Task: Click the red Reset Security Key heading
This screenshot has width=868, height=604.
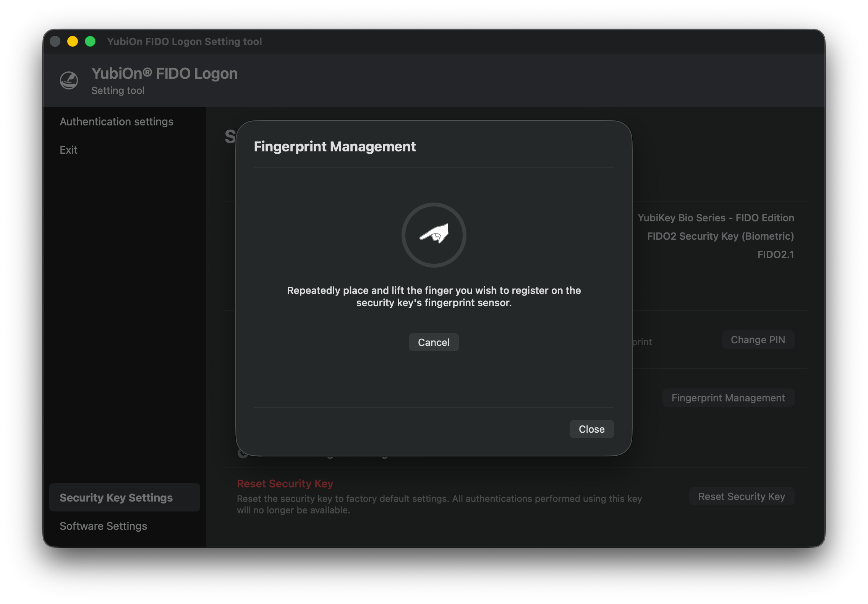Action: point(285,484)
